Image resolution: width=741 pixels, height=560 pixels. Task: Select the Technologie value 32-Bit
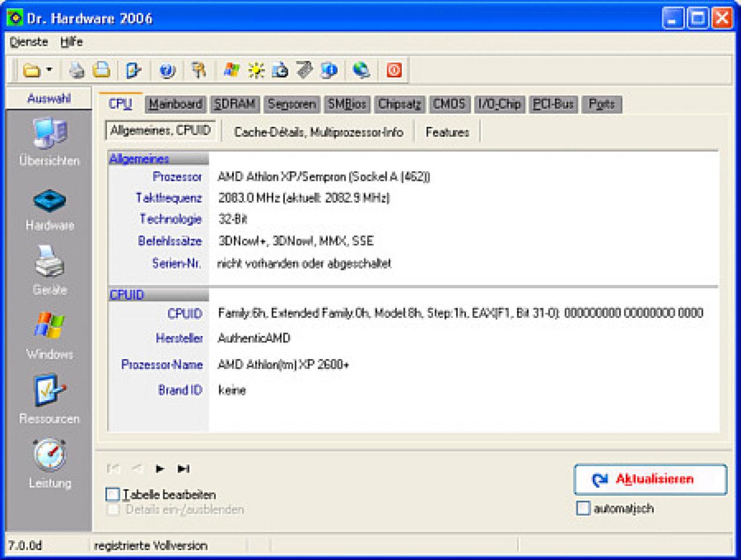[x=233, y=219]
